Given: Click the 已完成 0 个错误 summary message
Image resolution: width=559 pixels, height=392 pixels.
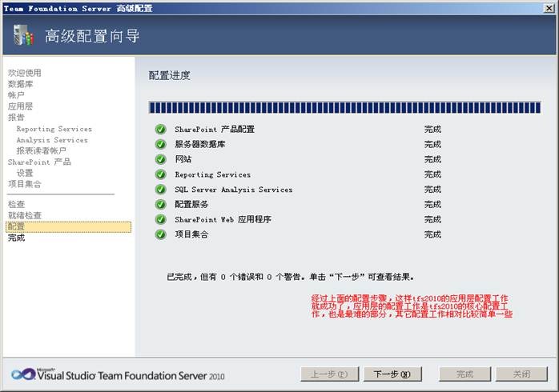Looking at the screenshot, I should click(291, 277).
